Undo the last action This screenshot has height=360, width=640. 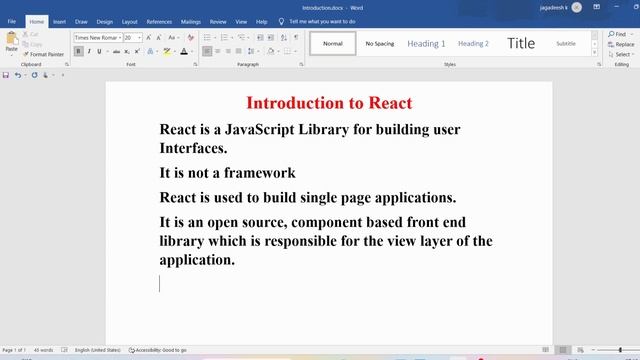18,75
